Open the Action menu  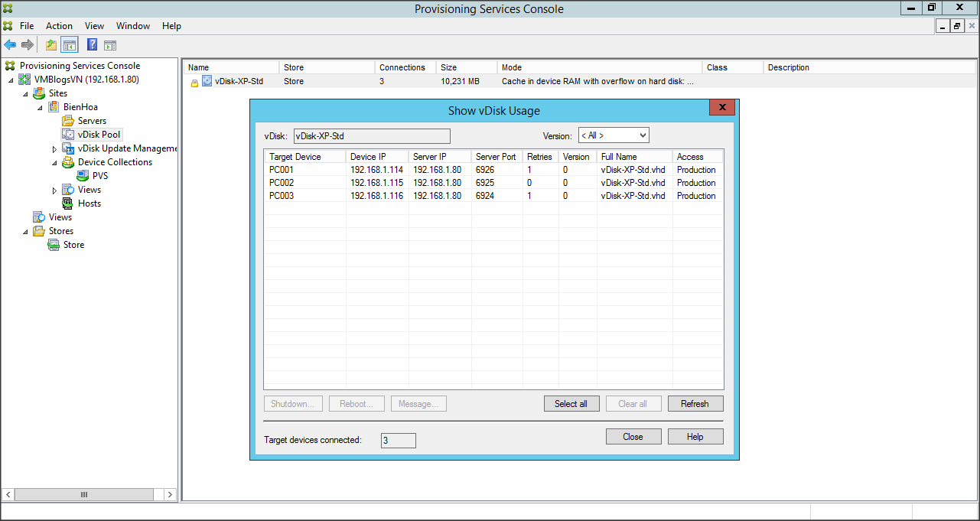(x=59, y=26)
